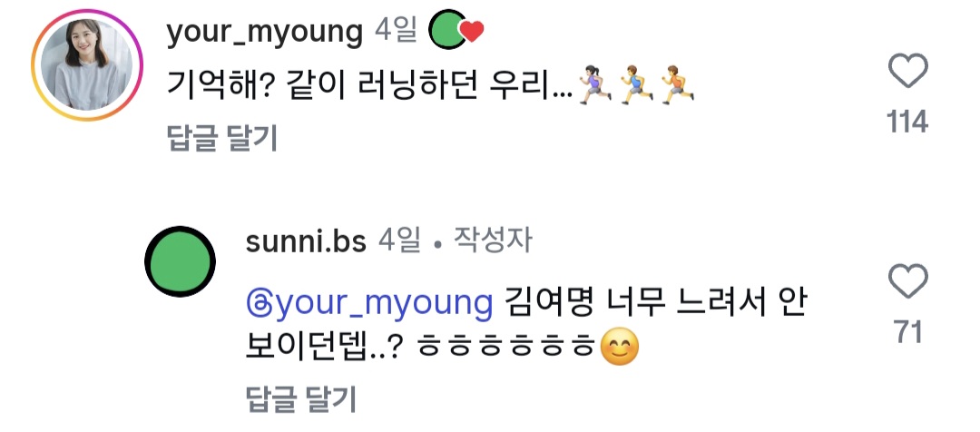This screenshot has width=980, height=432.
Task: View the 114 likes count
Action: pos(907,122)
